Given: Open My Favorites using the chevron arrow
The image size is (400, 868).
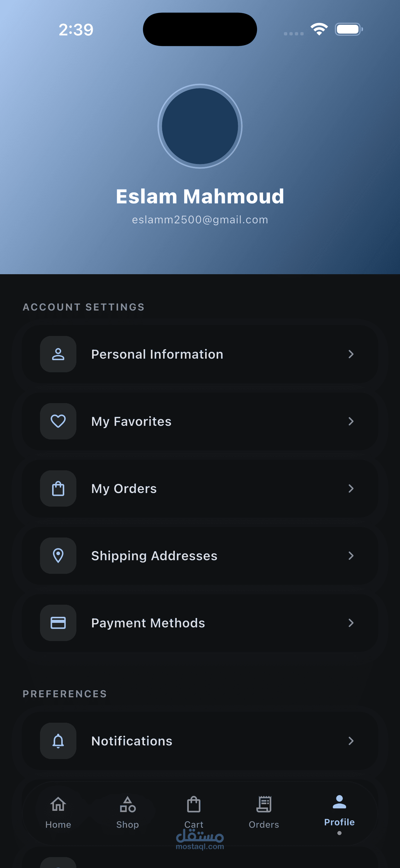Looking at the screenshot, I should click(x=351, y=421).
